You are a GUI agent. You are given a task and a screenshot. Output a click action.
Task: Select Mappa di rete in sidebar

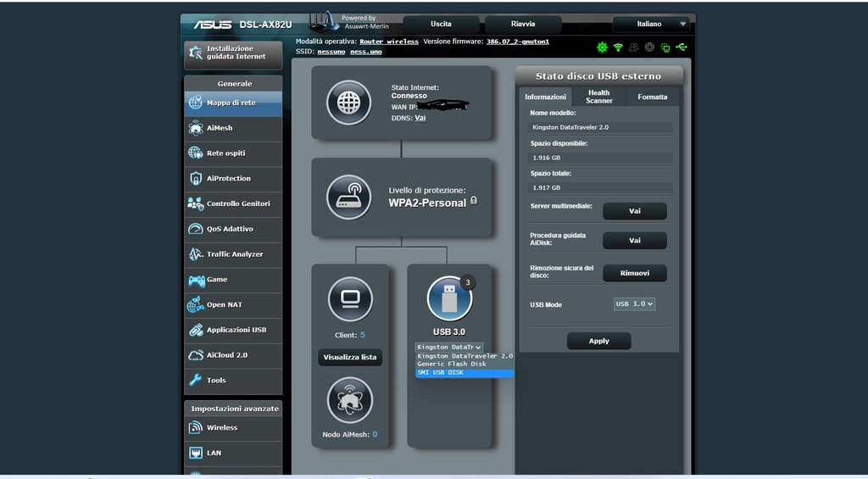[233, 103]
